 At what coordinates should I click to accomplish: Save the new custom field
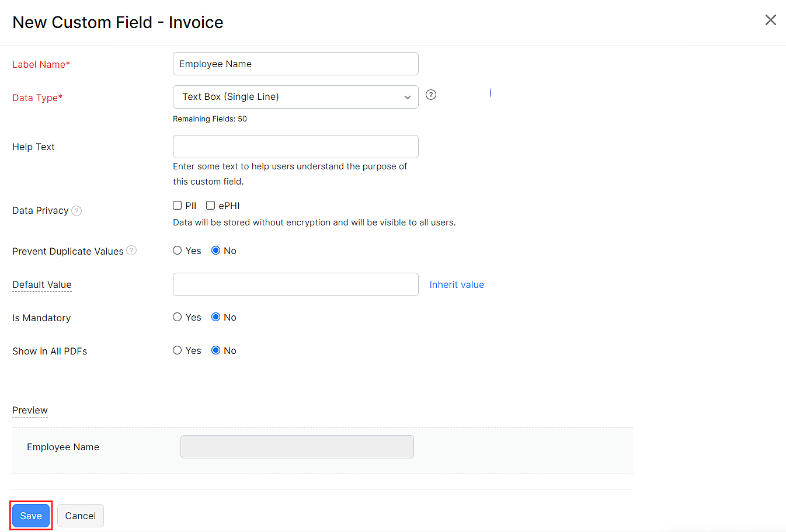click(x=30, y=516)
